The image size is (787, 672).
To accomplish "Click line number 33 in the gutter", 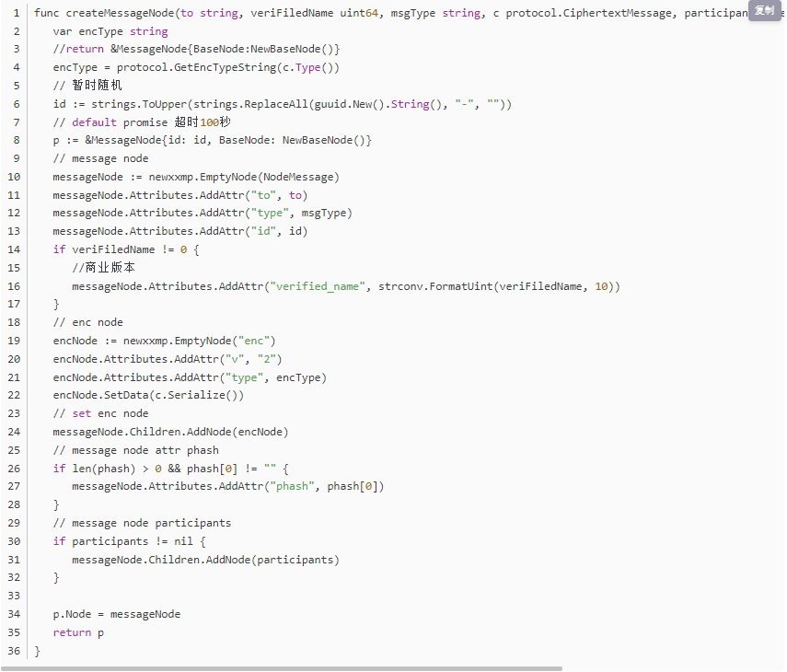I will tap(14, 596).
